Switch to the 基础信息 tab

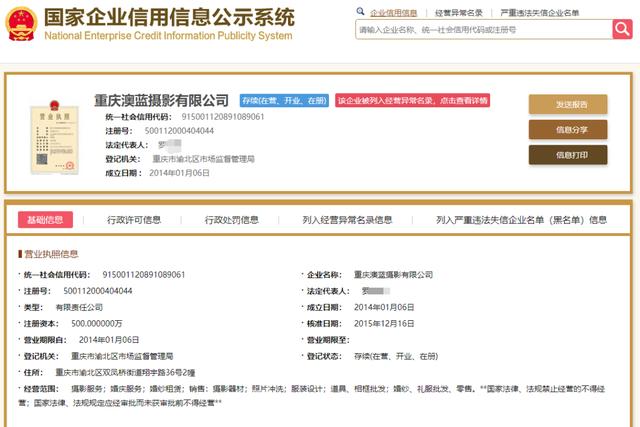[45, 220]
